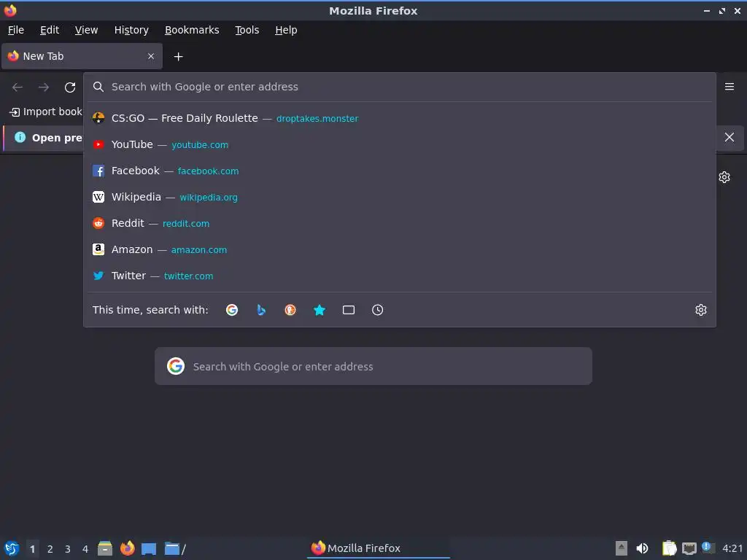Click the Firefox logo in title bar
This screenshot has height=560, width=747.
click(10, 10)
